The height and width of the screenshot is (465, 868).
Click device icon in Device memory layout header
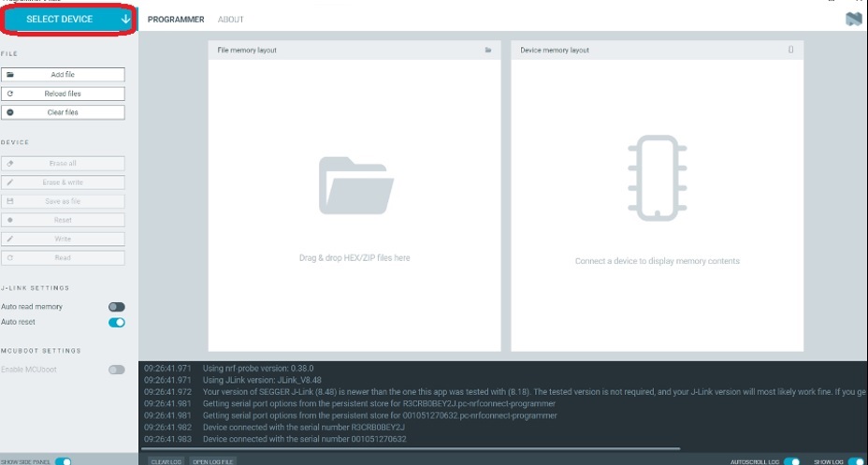(790, 51)
